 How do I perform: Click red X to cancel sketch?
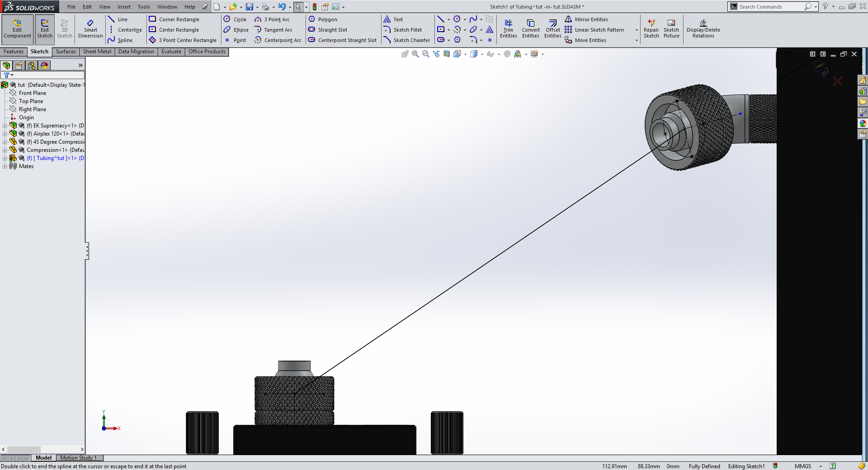pos(838,81)
